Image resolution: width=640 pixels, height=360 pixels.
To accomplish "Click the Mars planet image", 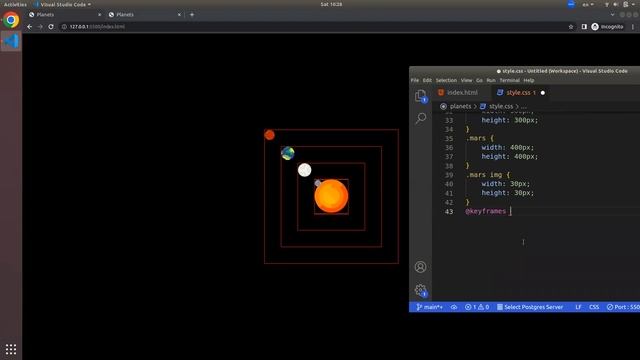I will (x=269, y=135).
